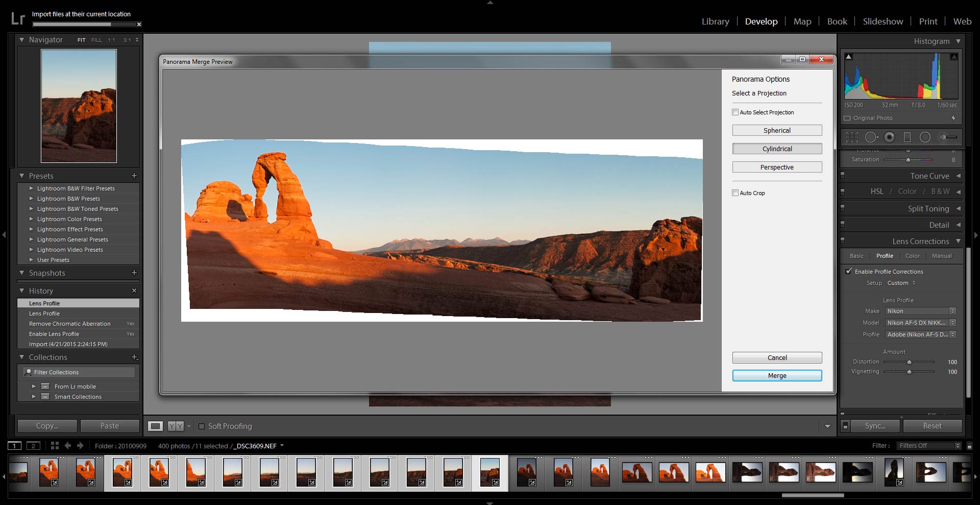
Task: Add new collection with plus icon
Action: [x=134, y=357]
